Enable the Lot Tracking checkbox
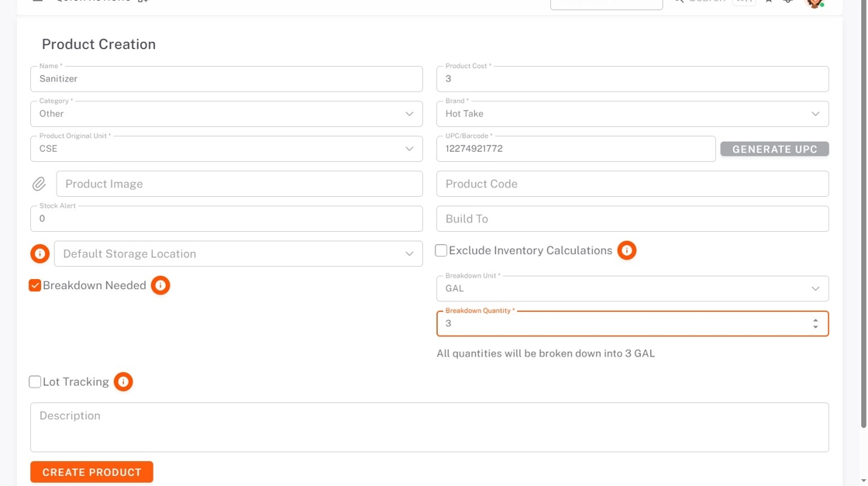 pyautogui.click(x=35, y=381)
